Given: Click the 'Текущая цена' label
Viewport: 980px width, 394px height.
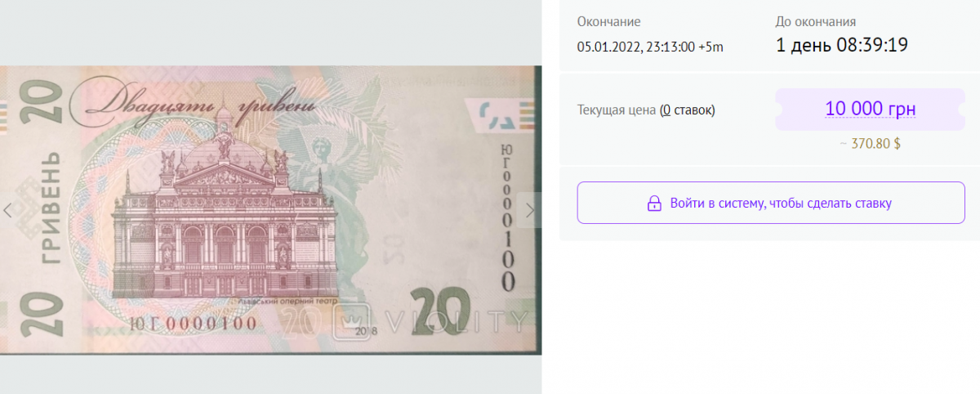Looking at the screenshot, I should coord(617,110).
